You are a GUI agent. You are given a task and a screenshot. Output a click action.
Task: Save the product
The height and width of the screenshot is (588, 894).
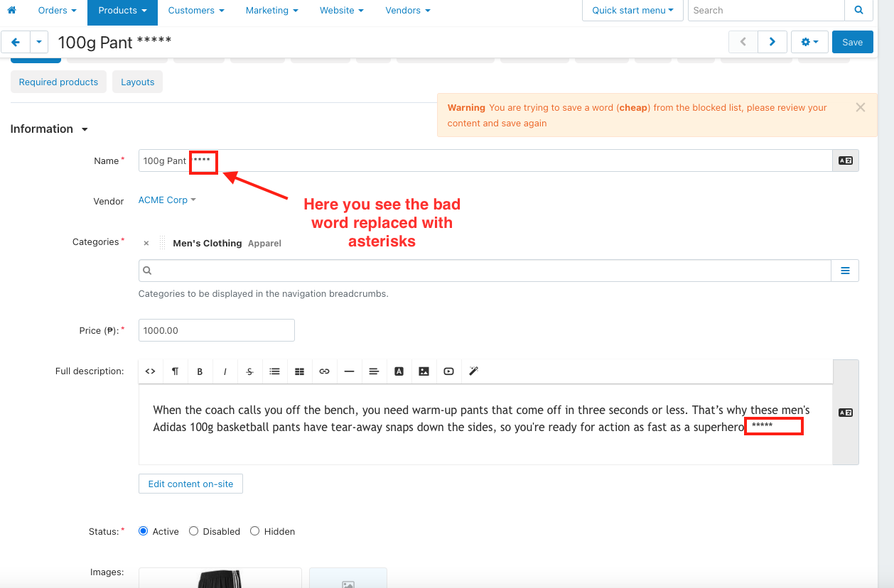pyautogui.click(x=852, y=42)
